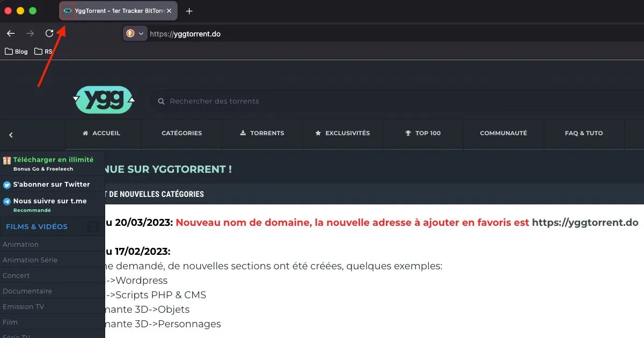Open the ACCUEIL menu item
This screenshot has height=338, width=644.
[x=102, y=133]
